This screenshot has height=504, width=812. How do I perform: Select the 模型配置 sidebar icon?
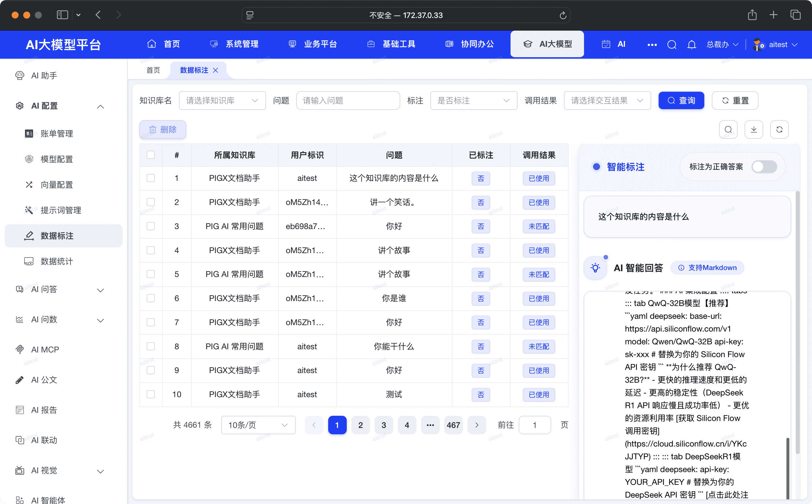coord(29,159)
